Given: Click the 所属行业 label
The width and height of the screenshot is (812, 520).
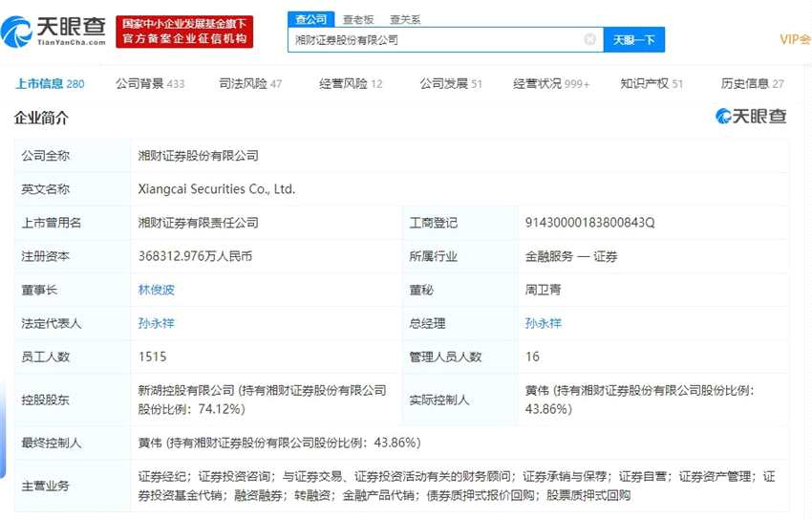Looking at the screenshot, I should (434, 256).
